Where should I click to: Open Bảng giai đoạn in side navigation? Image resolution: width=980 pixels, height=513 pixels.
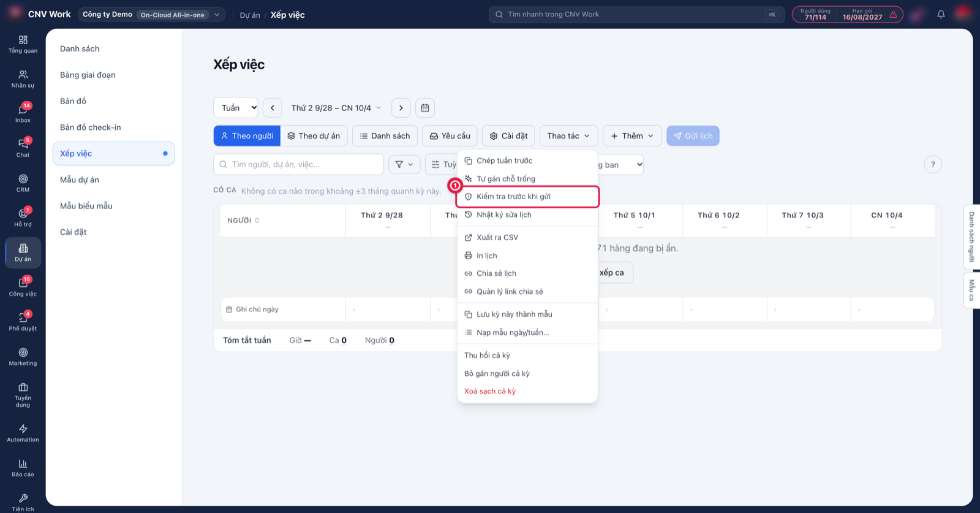(113, 75)
